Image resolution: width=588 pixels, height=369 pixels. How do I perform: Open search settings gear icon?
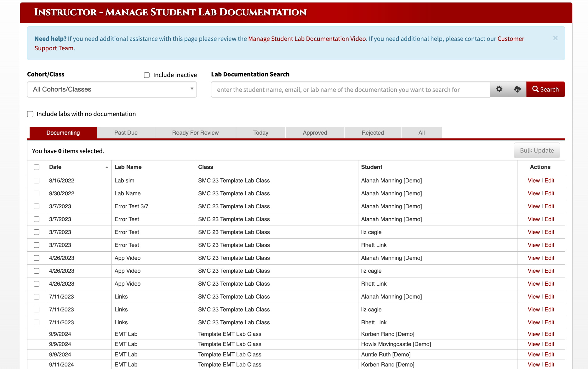(499, 89)
